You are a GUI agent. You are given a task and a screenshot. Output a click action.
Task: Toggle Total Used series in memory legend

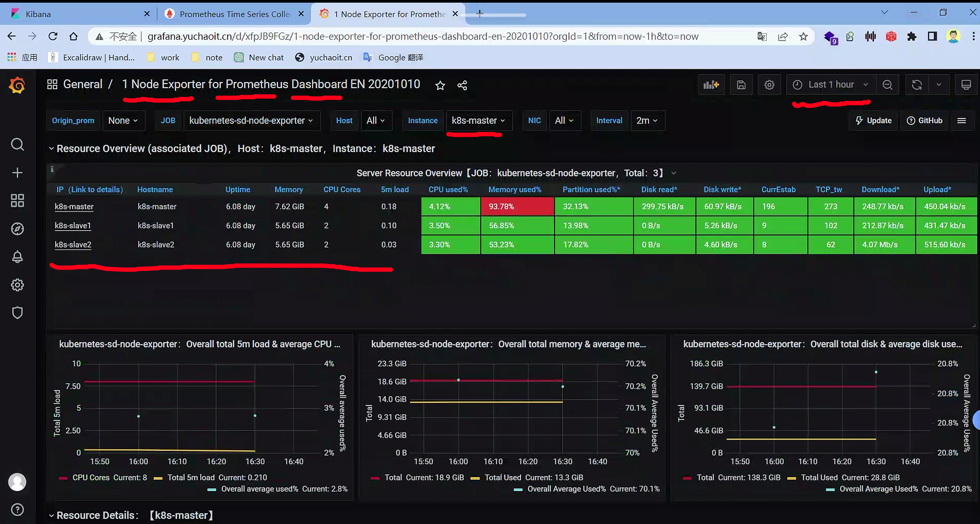(503, 478)
